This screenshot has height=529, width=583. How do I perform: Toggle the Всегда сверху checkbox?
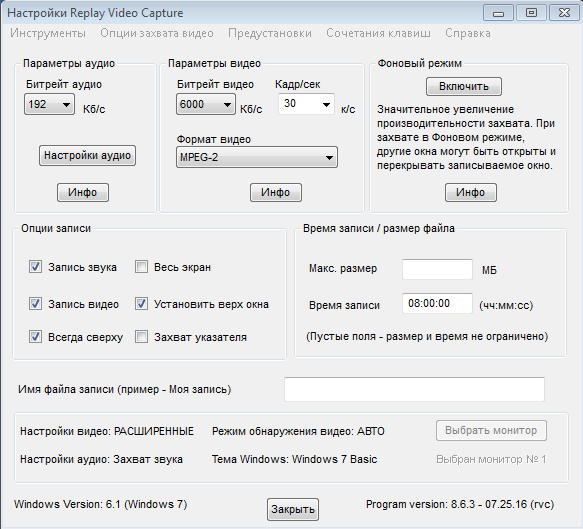[35, 336]
